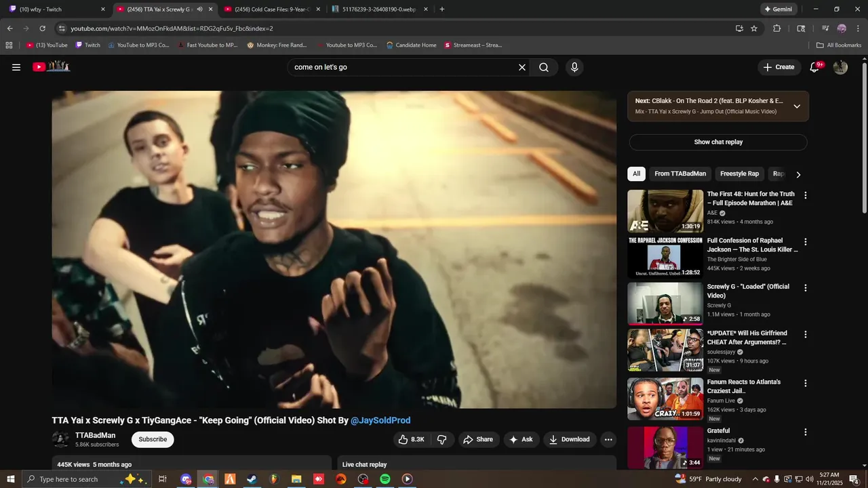Open YouTube notifications bell
This screenshot has height=488, width=868.
815,67
